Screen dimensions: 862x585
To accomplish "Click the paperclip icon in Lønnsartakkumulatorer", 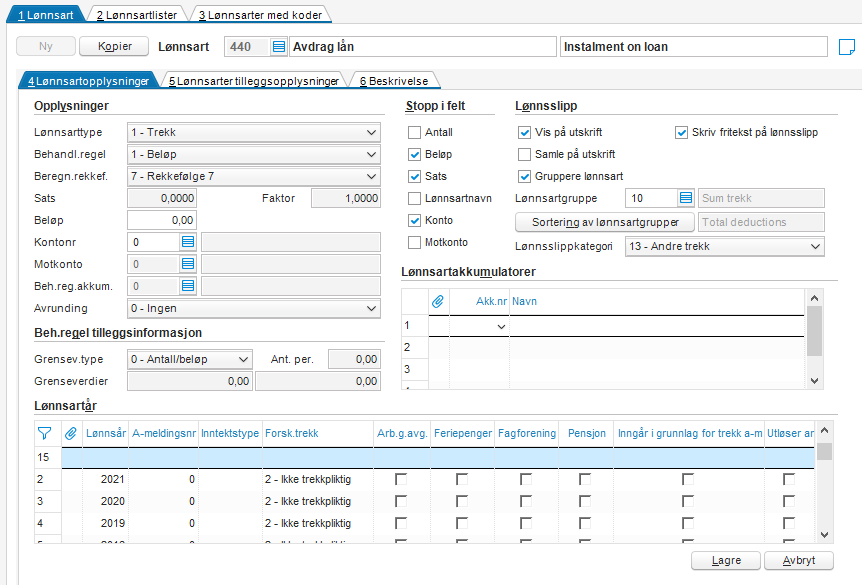I will 438,301.
